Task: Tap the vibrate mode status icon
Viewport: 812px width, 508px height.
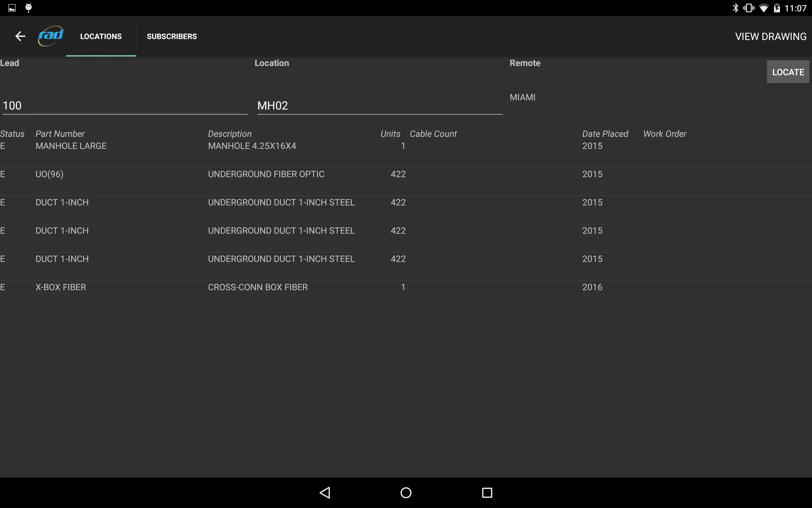Action: point(748,8)
